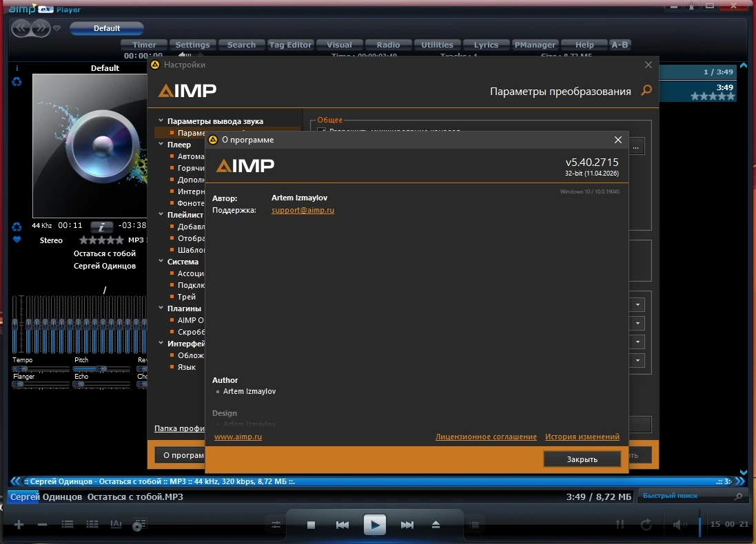Collapse the Плейлист tree node
The height and width of the screenshot is (544, 756).
coord(161,214)
